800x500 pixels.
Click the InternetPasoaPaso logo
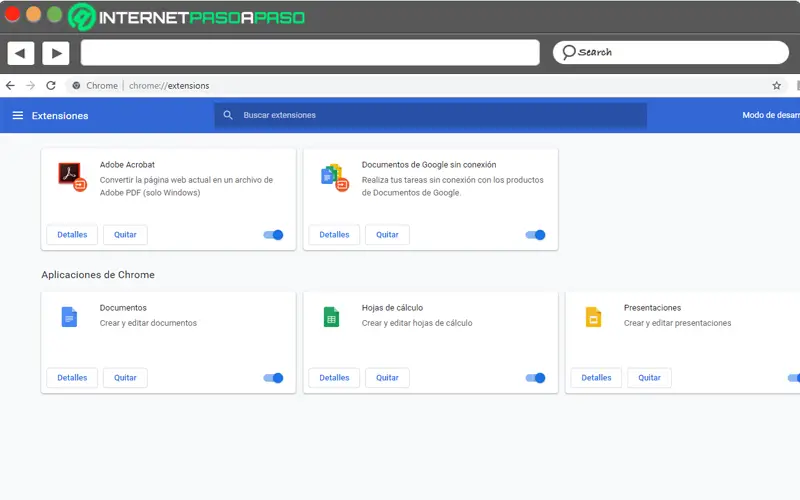[187, 17]
